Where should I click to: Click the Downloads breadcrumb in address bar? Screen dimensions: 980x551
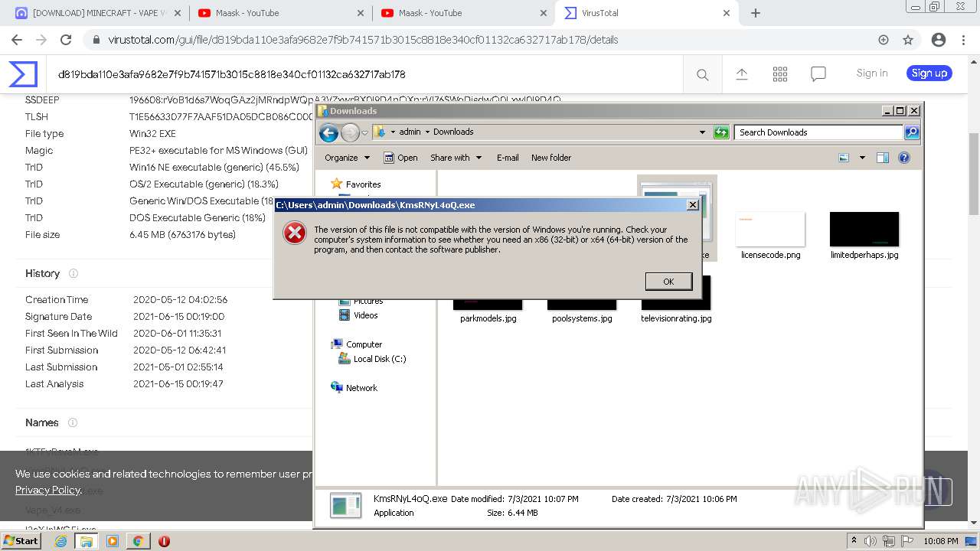(x=453, y=132)
